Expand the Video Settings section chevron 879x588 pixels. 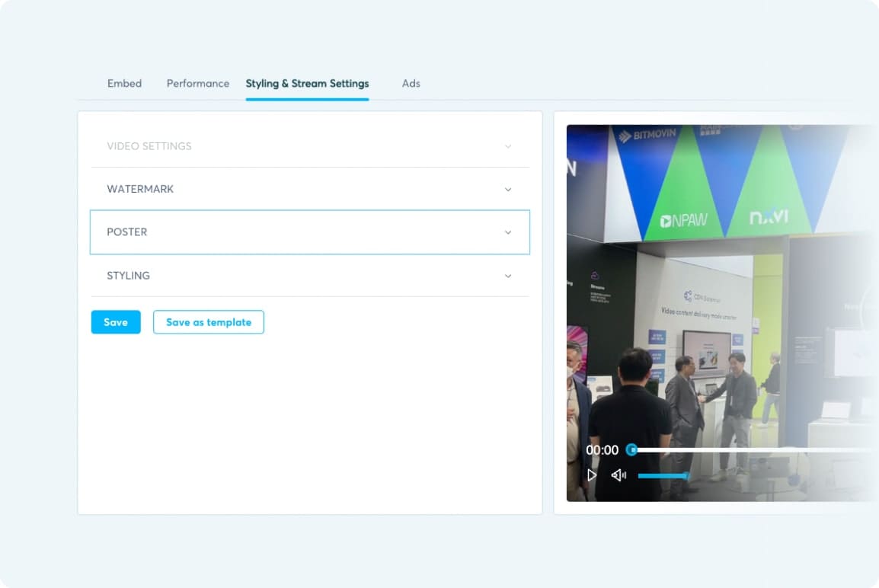[508, 146]
